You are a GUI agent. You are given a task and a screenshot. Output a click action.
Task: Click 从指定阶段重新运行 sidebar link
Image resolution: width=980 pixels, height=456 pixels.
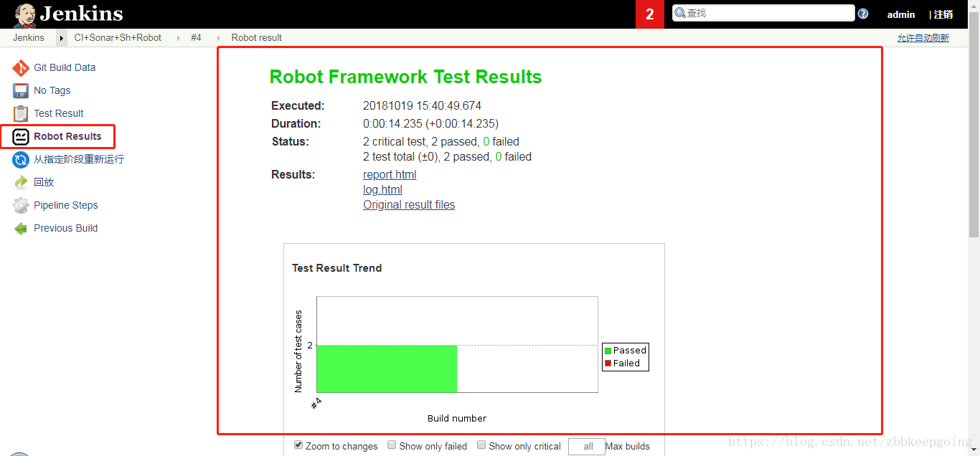79,159
